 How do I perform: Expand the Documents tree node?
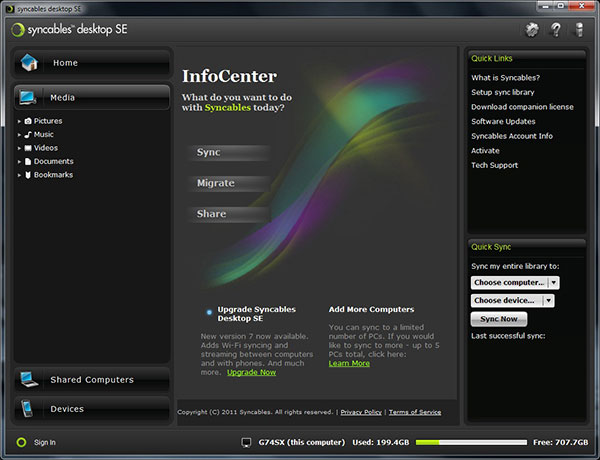pos(19,162)
